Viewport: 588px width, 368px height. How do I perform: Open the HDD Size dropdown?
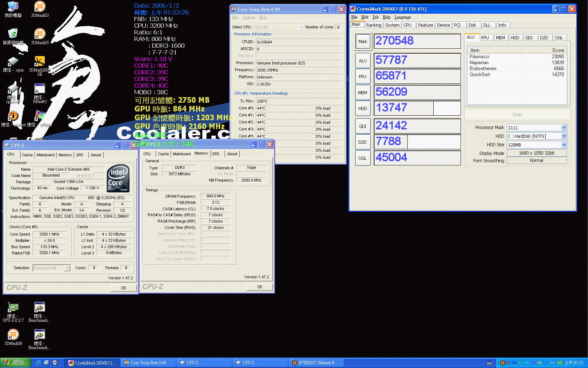tap(564, 145)
